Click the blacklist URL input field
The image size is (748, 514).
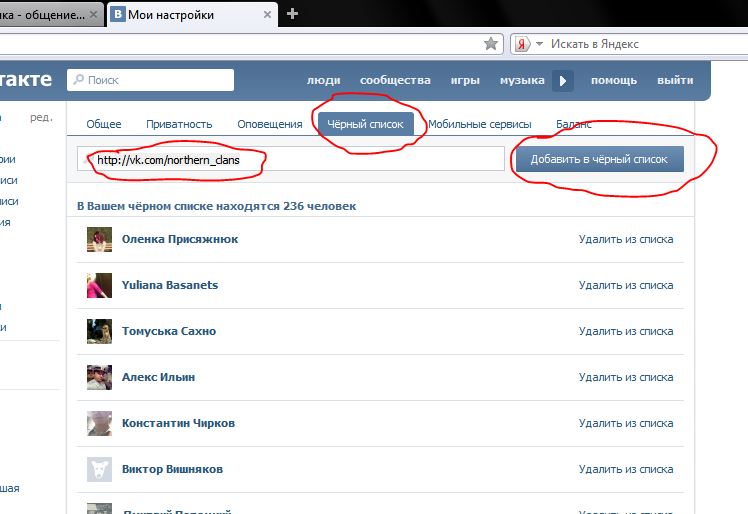point(291,159)
